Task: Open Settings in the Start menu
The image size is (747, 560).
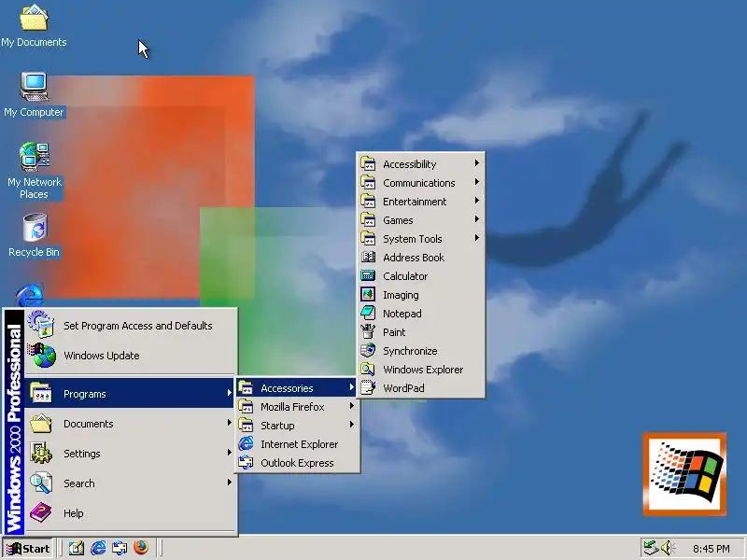Action: [x=131, y=454]
